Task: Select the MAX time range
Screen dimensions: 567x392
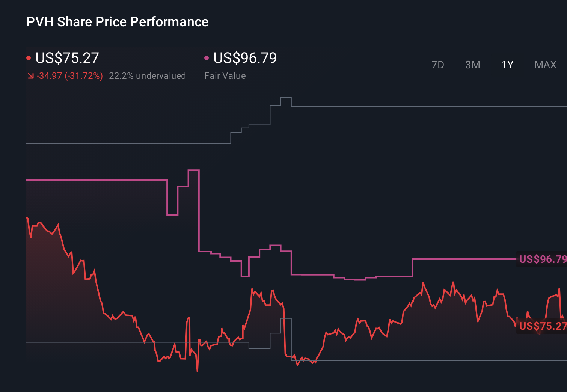Action: tap(545, 65)
